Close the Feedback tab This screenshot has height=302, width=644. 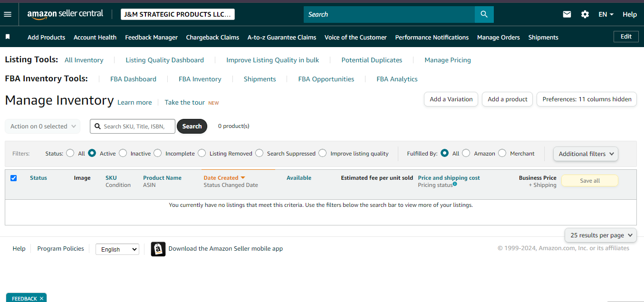click(41, 298)
